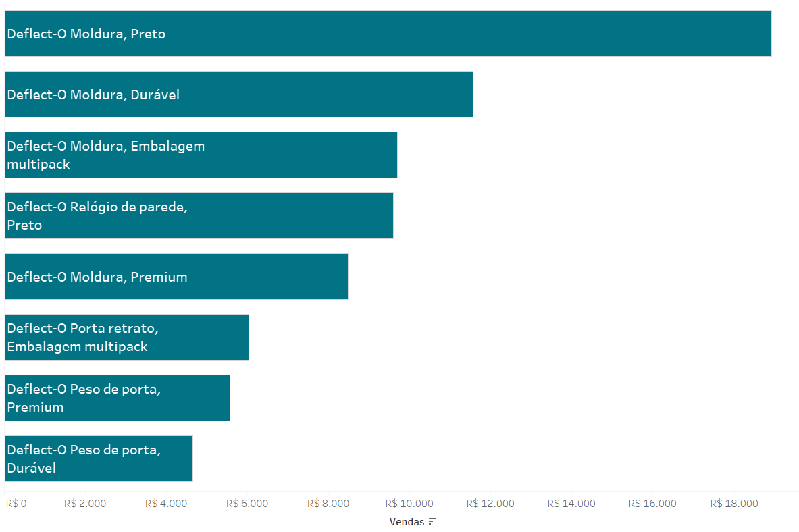The image size is (799, 532).
Task: Select the R$ 4.000 axis tick label
Action: (166, 504)
